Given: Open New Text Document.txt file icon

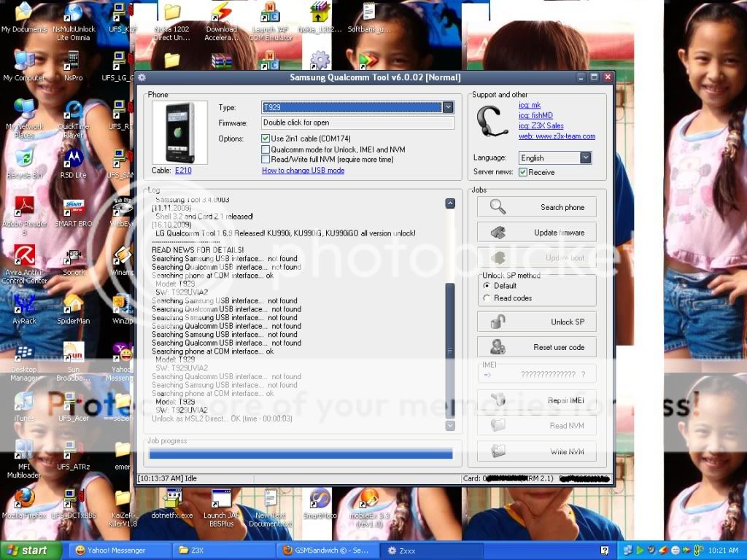Looking at the screenshot, I should (271, 507).
